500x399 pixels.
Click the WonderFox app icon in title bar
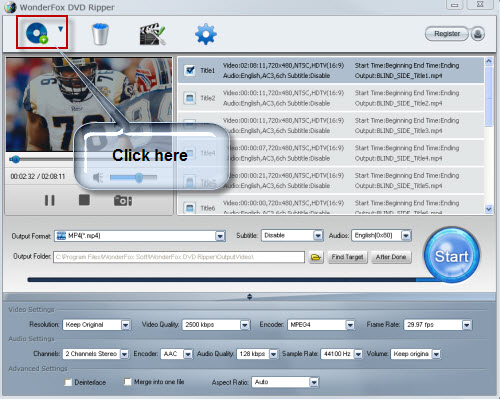(x=10, y=7)
